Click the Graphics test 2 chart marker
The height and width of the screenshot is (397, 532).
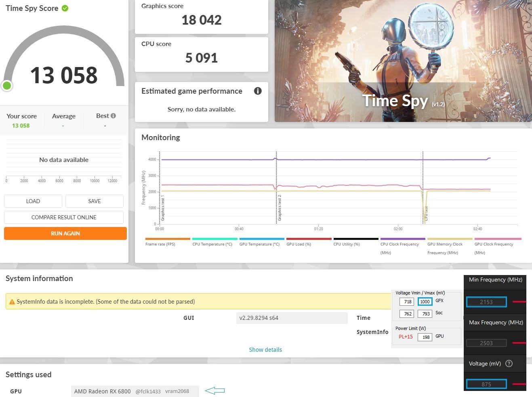(x=279, y=208)
